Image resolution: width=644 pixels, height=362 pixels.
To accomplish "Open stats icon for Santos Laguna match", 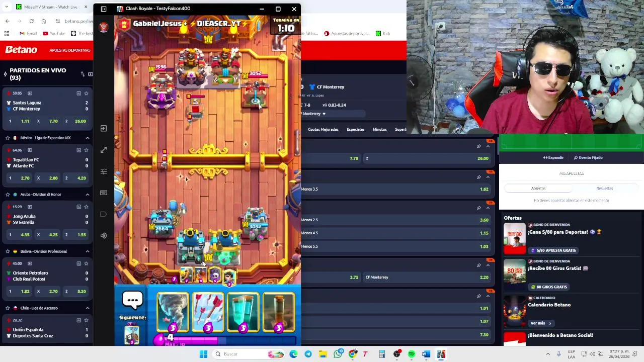I will pos(78,93).
